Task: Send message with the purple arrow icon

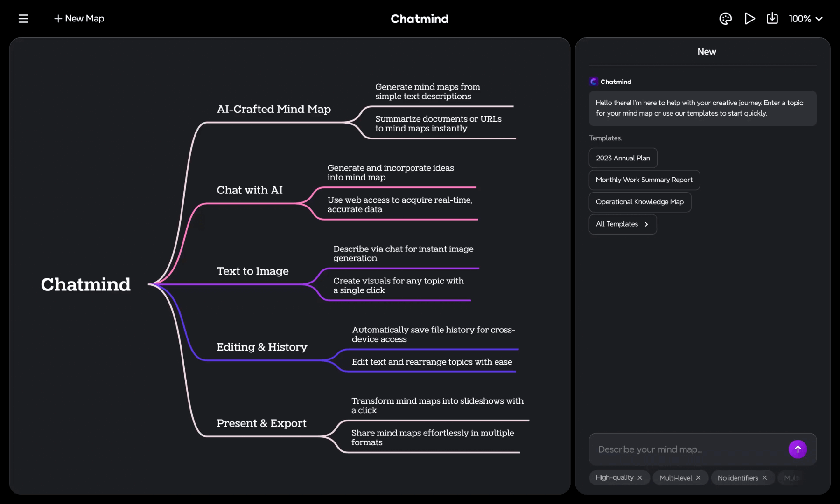Action: pyautogui.click(x=798, y=449)
